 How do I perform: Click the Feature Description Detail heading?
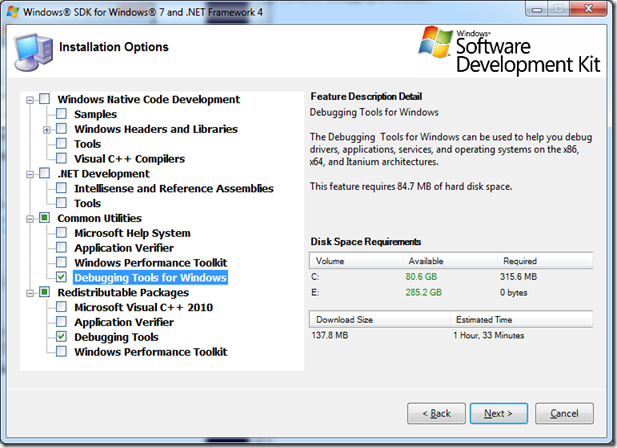click(x=366, y=96)
